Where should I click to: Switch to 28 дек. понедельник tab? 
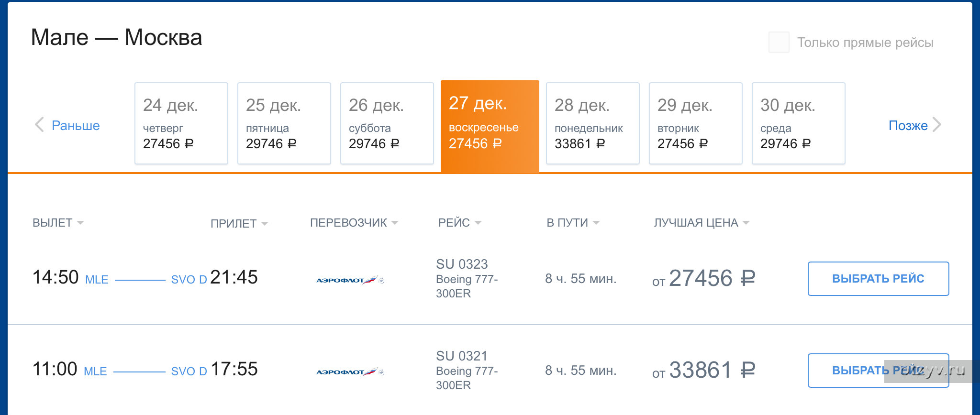click(593, 123)
